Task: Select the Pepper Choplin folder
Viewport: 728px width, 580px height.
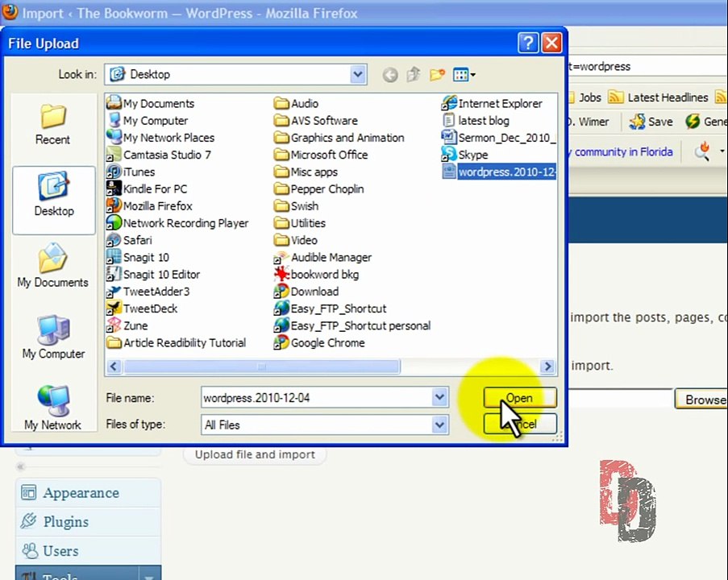Action: (x=319, y=188)
